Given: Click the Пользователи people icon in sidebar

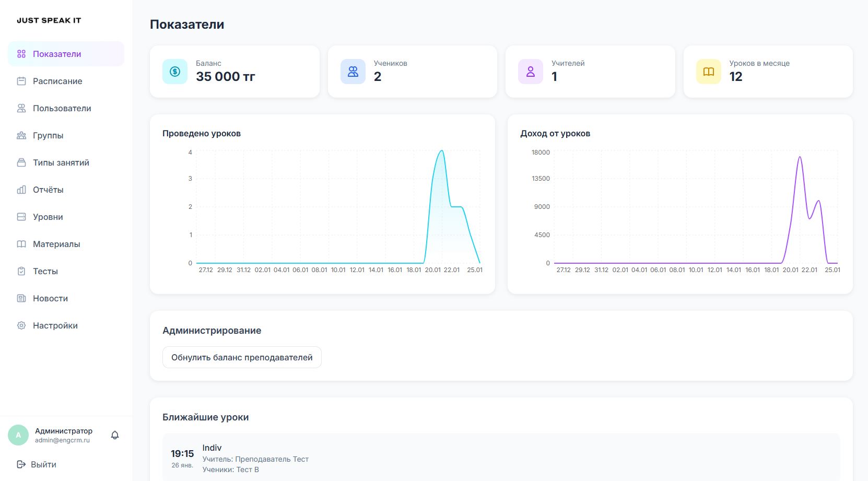Looking at the screenshot, I should pyautogui.click(x=21, y=108).
